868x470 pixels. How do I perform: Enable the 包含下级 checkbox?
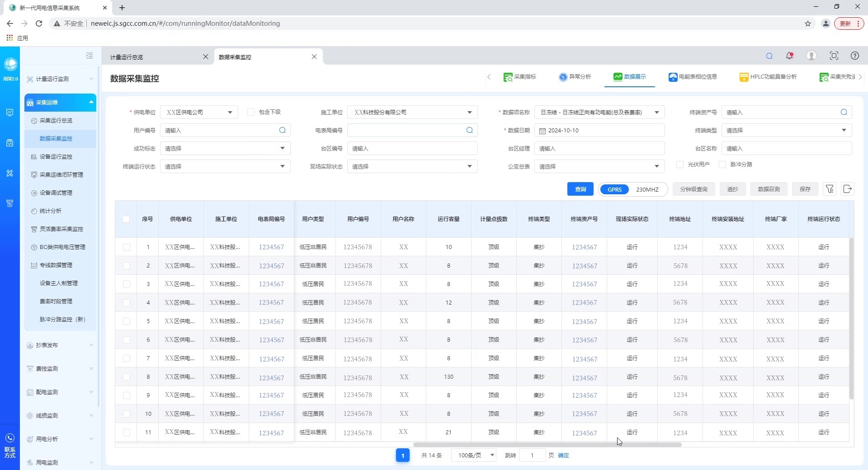(x=251, y=112)
